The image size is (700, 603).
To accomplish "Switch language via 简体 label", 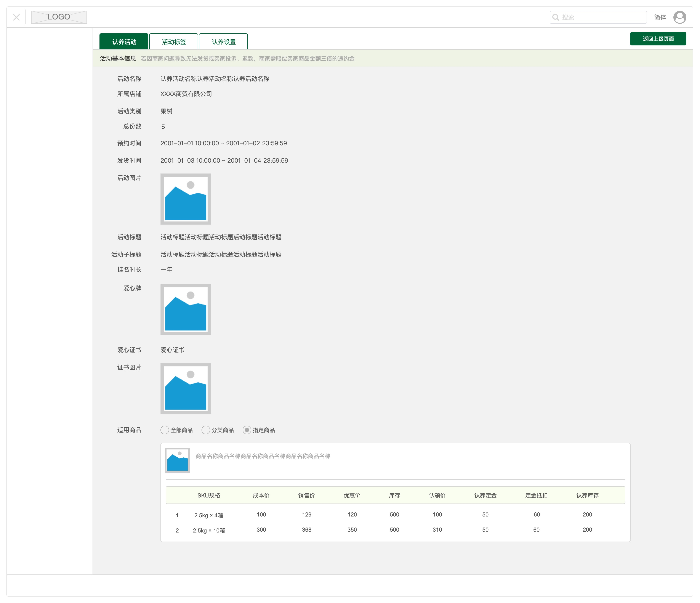I will 660,17.
